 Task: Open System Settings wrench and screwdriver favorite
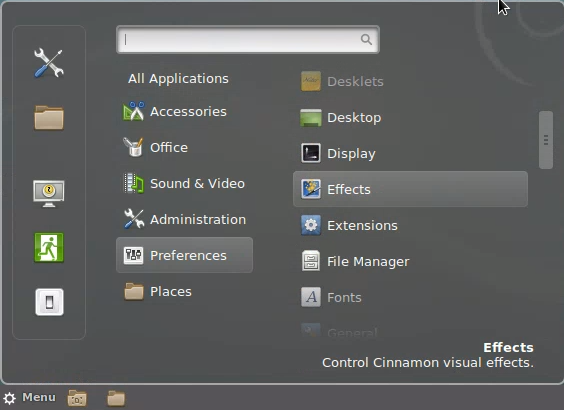coord(49,63)
